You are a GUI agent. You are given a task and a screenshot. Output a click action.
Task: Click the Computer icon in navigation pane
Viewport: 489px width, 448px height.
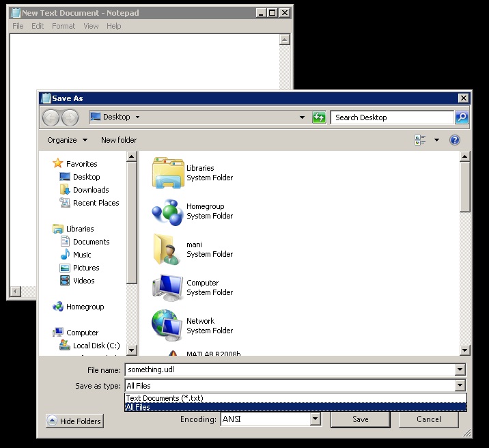coord(58,333)
